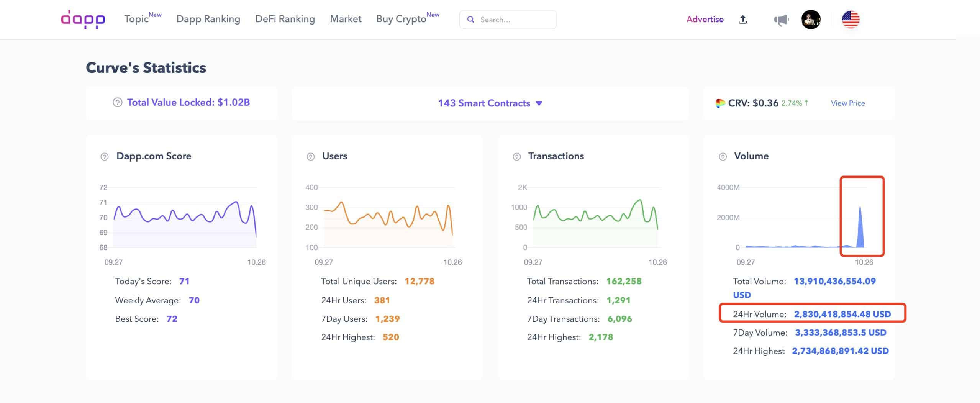Open help icon beside Transactions
The width and height of the screenshot is (980, 403).
point(516,157)
